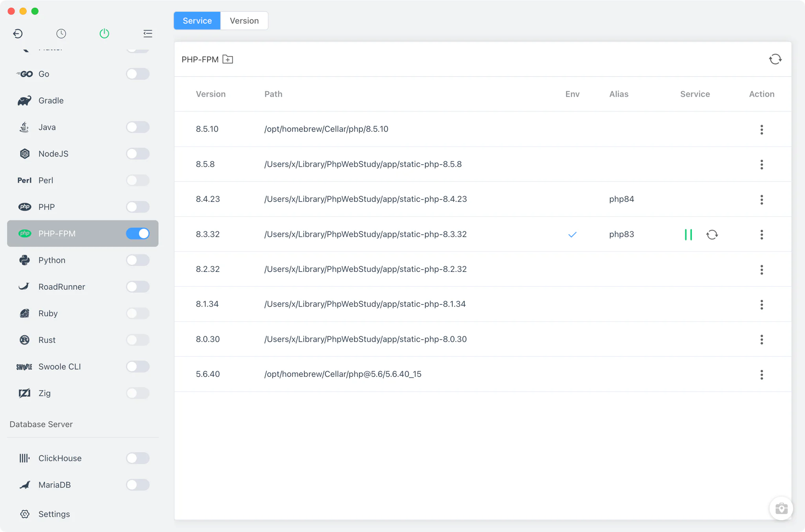Open Settings from the sidebar
Screen dimensions: 805x532
point(54,514)
